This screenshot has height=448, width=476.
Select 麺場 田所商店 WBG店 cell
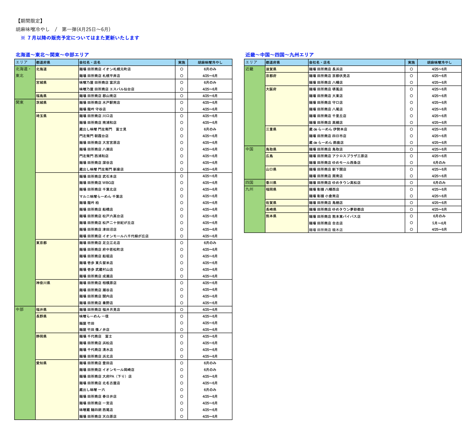[x=127, y=183]
